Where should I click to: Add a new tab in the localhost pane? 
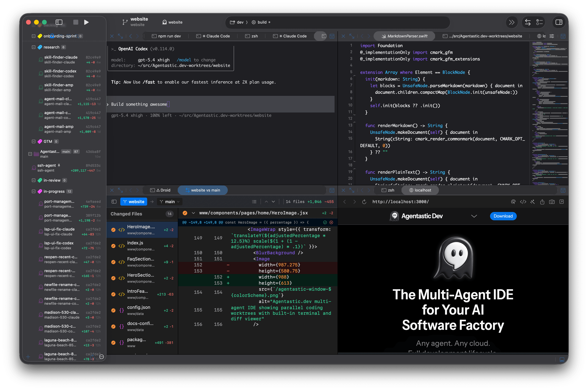(563, 190)
